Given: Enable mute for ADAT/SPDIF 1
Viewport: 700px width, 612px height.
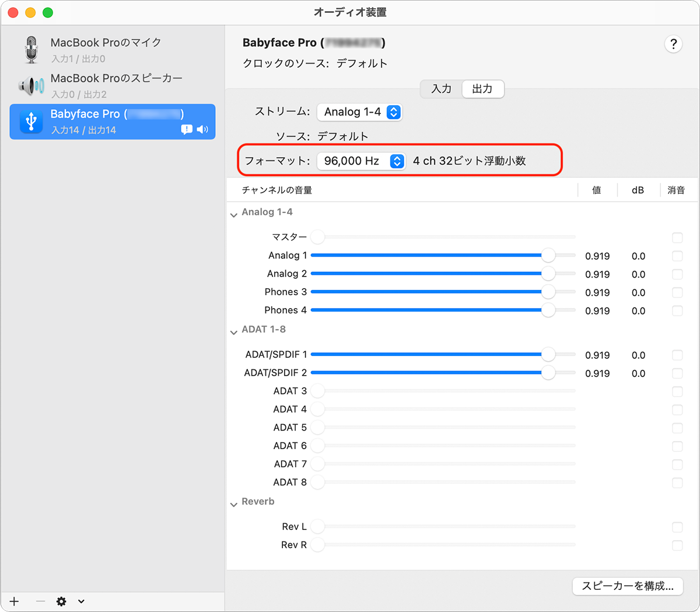Looking at the screenshot, I should (677, 355).
